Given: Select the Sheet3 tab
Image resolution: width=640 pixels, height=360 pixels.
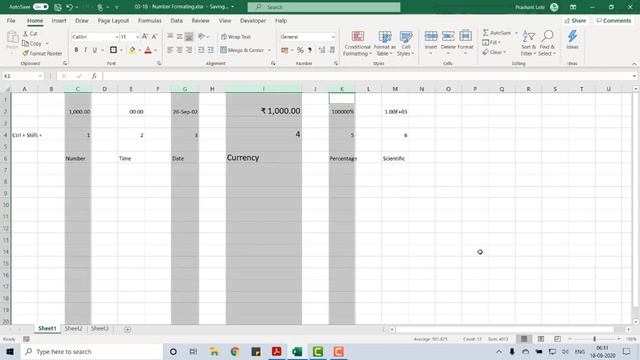Looking at the screenshot, I should coord(100,328).
